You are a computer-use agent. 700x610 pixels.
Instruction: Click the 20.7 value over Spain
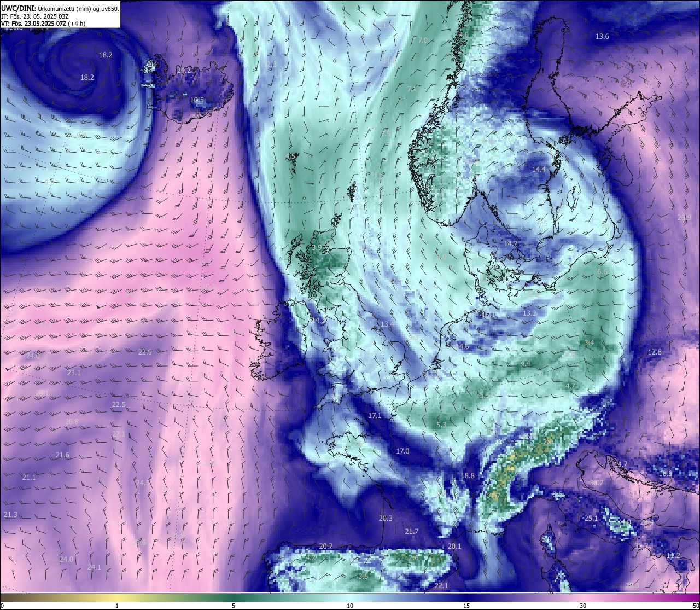pyautogui.click(x=326, y=547)
